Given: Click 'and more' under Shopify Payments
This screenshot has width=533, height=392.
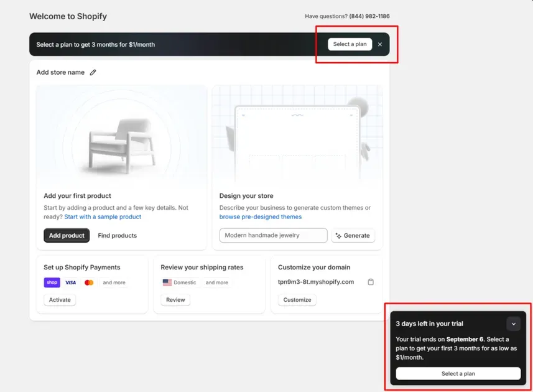Looking at the screenshot, I should (x=114, y=282).
